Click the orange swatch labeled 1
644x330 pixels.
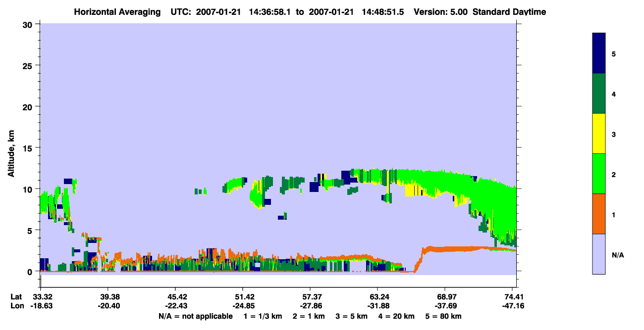click(598, 213)
